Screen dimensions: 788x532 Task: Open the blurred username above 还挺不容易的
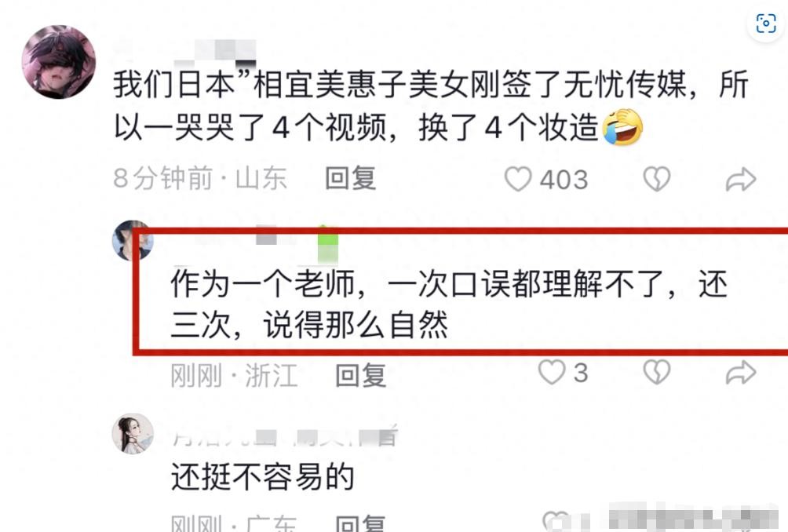pos(284,435)
